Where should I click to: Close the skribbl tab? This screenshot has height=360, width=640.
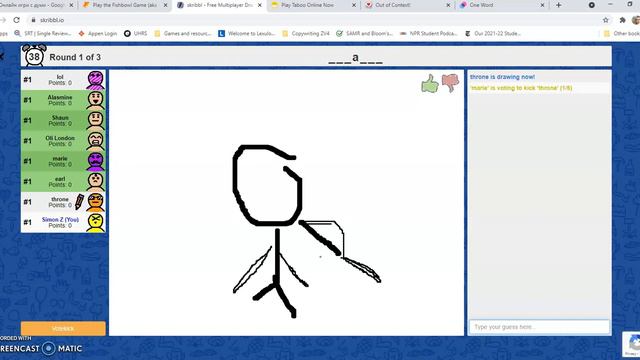260,5
